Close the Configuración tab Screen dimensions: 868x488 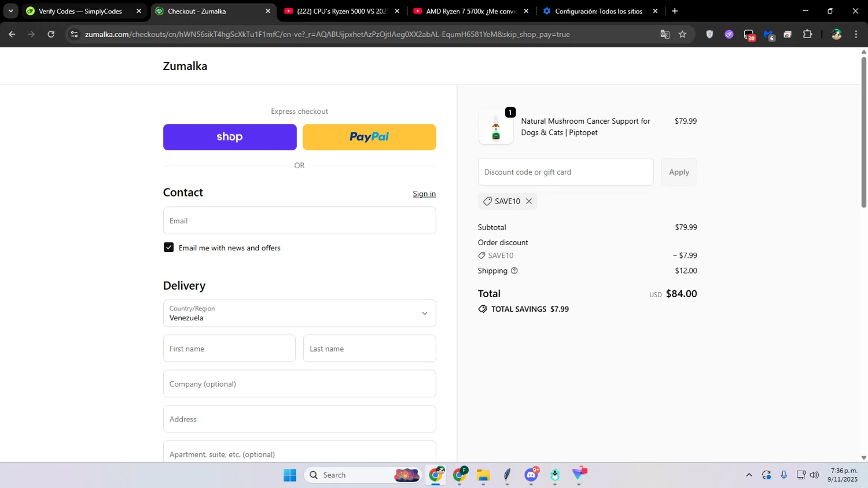pos(655,11)
